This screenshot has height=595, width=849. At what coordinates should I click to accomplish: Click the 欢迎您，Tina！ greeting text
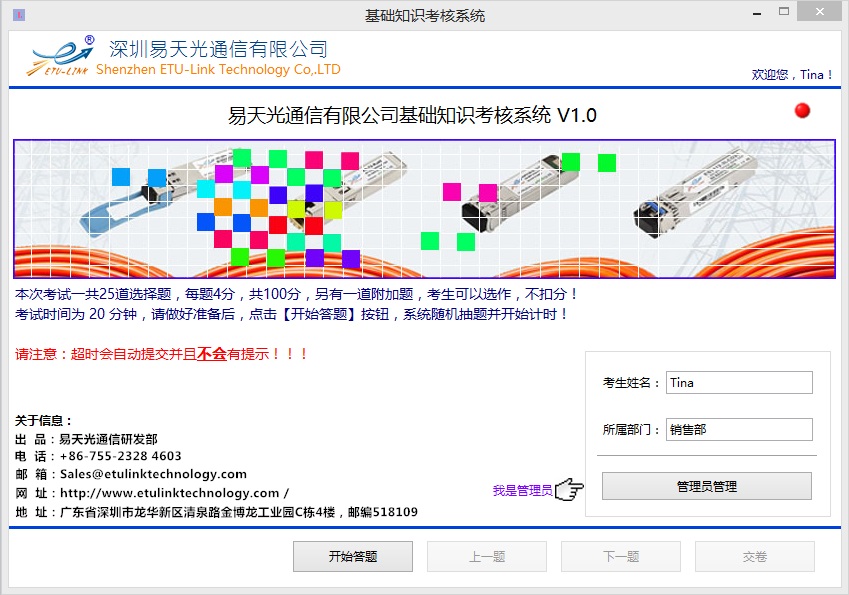click(792, 75)
